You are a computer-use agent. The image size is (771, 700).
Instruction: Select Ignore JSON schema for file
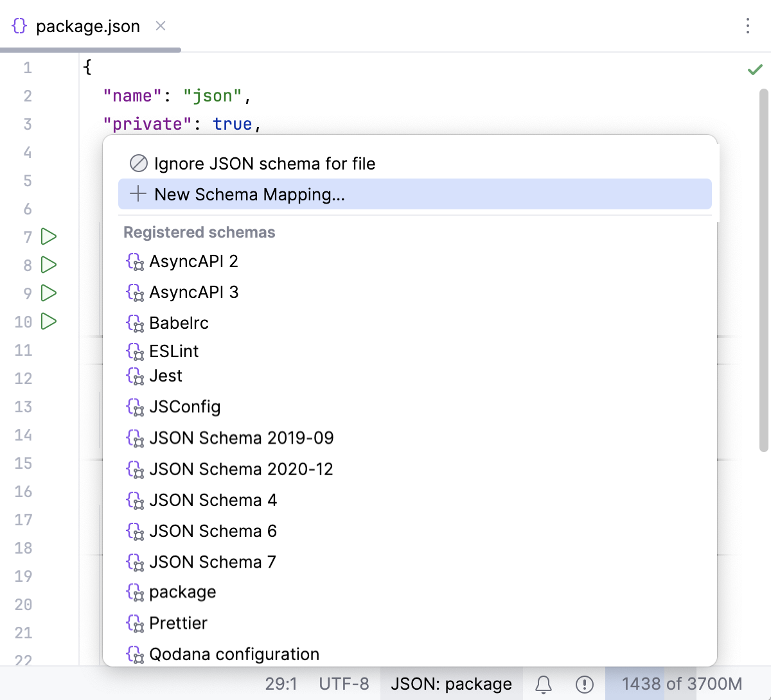263,163
